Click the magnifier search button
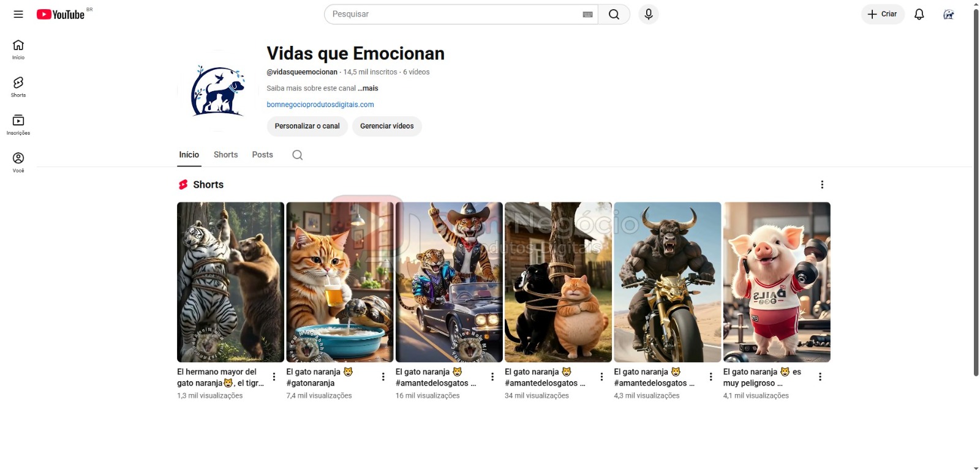 pyautogui.click(x=614, y=14)
